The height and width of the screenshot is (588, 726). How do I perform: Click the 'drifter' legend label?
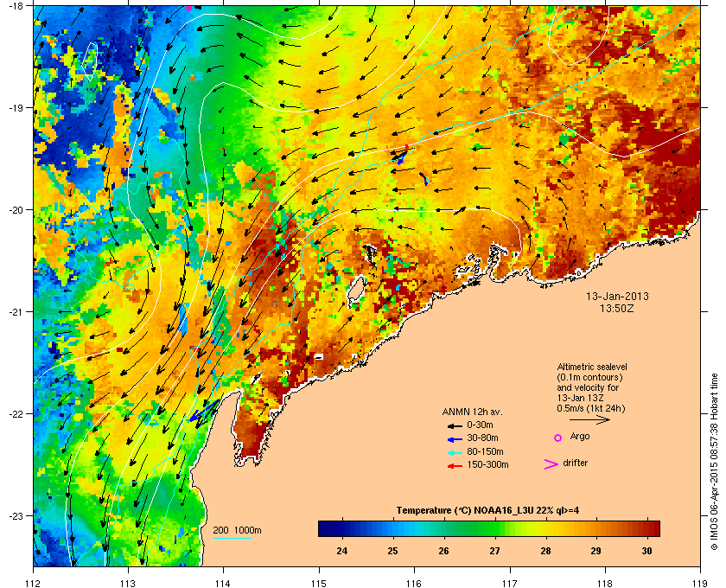pos(576,463)
